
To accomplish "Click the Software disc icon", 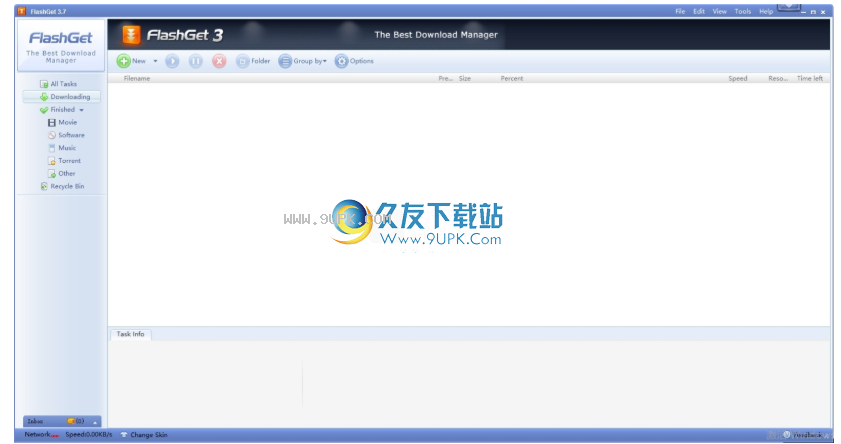I will point(51,135).
